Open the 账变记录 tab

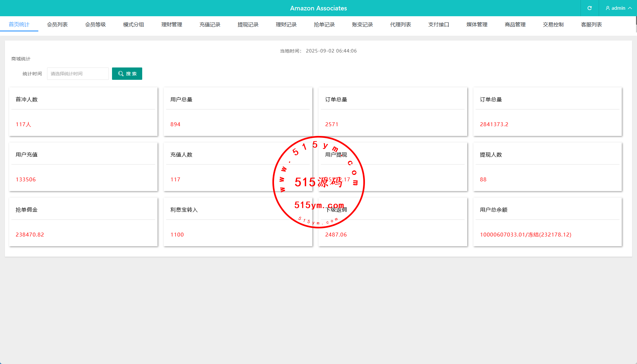(x=362, y=25)
